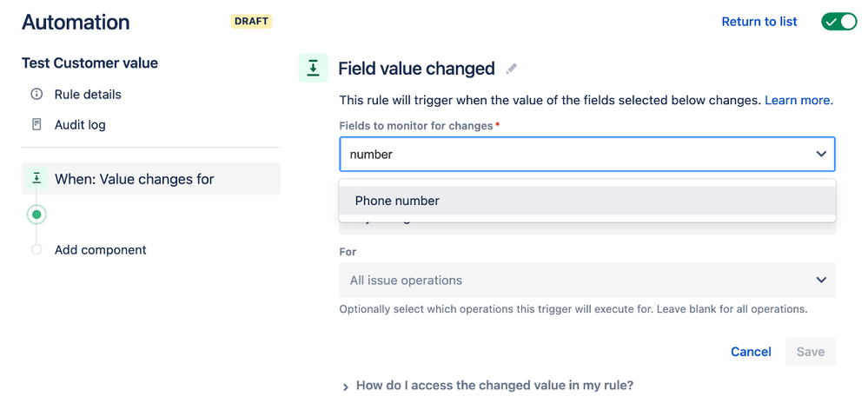Click the Return to list link
Image resolution: width=868 pixels, height=403 pixels.
coord(759,22)
